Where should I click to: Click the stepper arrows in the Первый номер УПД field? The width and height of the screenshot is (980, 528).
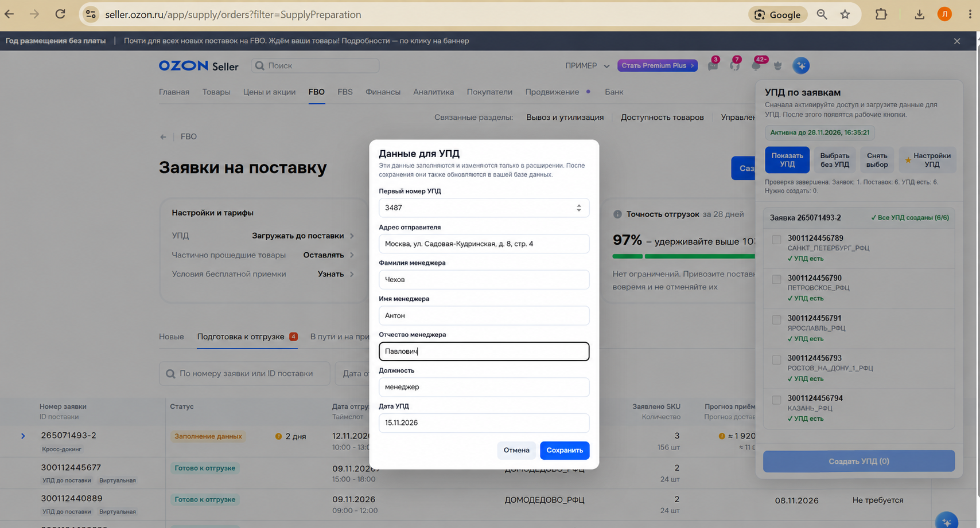pos(579,208)
